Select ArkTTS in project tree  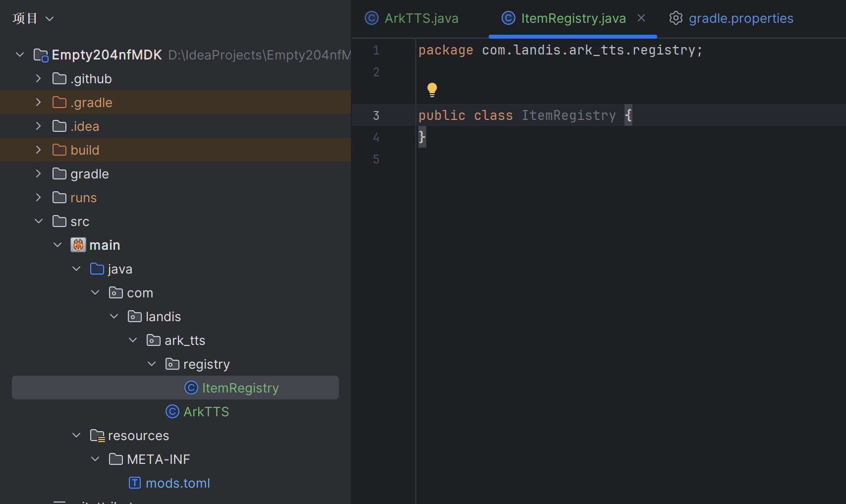click(x=175, y=411)
